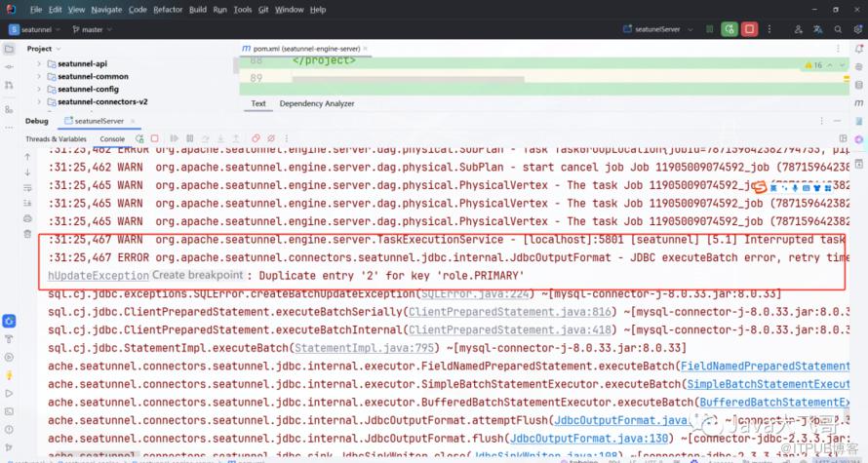
Task: Open Search Everywhere magnifier icon
Action: 838,29
